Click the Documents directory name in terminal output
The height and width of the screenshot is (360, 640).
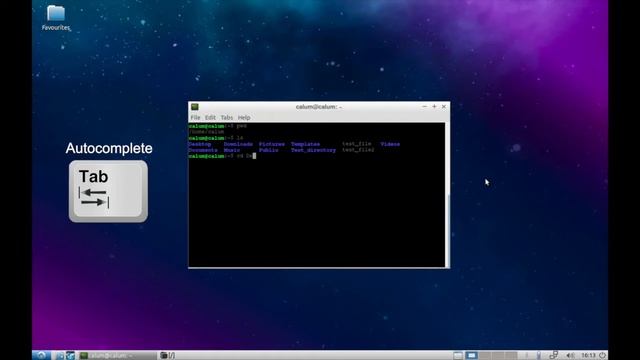(203, 150)
